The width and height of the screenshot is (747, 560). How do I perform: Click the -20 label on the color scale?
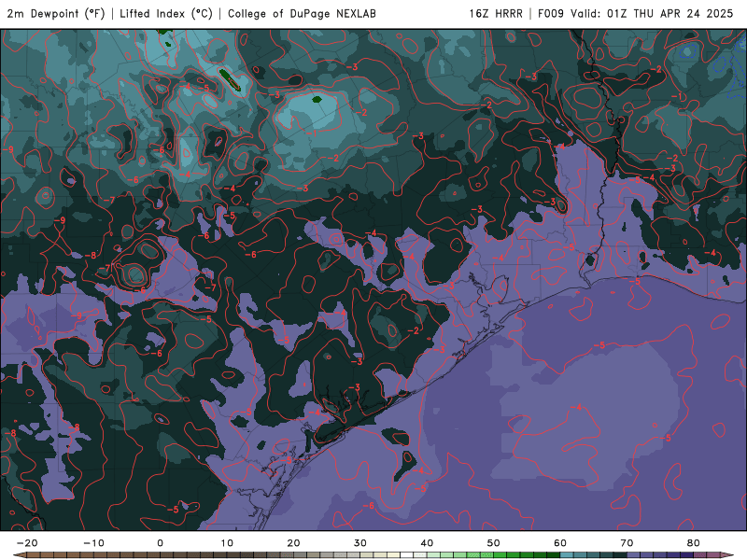click(x=27, y=543)
